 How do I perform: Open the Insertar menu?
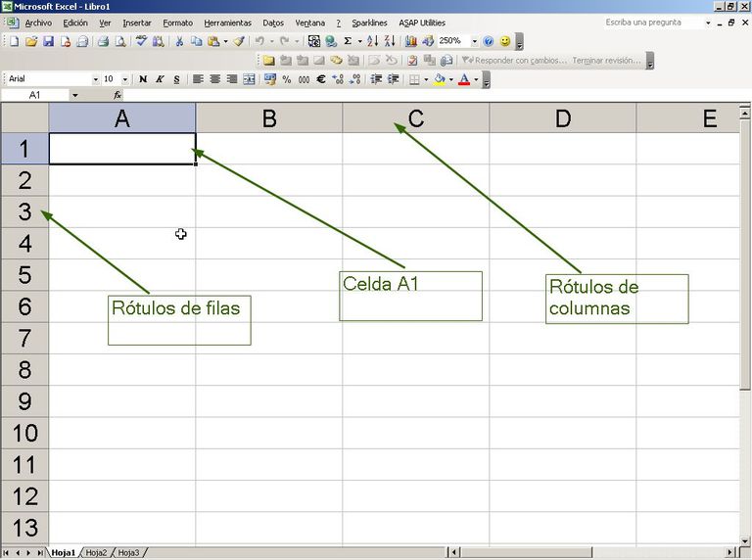pyautogui.click(x=137, y=23)
